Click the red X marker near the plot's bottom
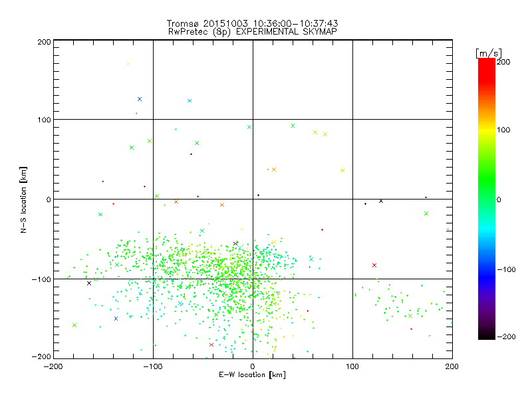The height and width of the screenshot is (399, 532). click(211, 344)
